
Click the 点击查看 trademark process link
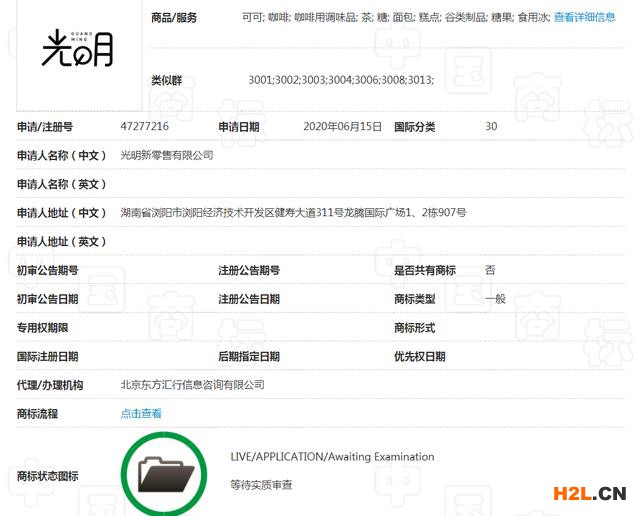141,413
